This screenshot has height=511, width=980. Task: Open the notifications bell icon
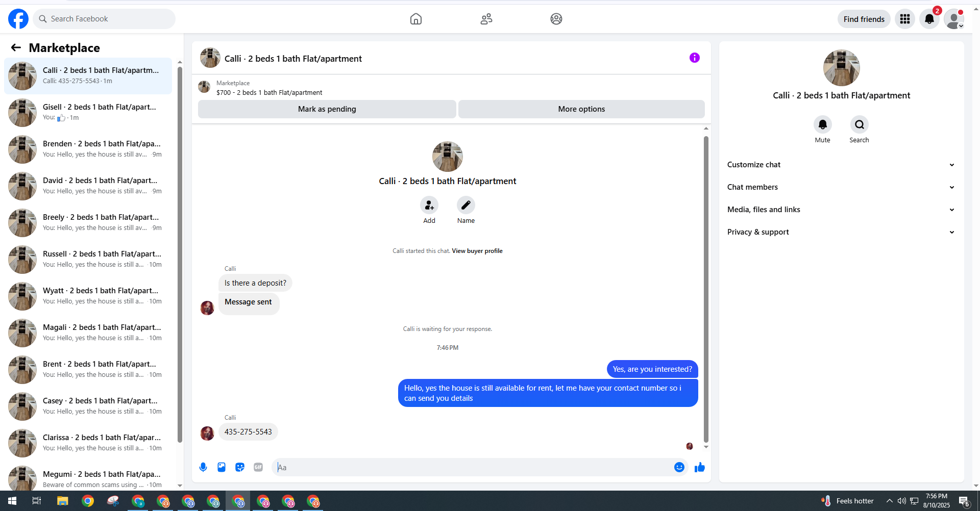point(929,19)
